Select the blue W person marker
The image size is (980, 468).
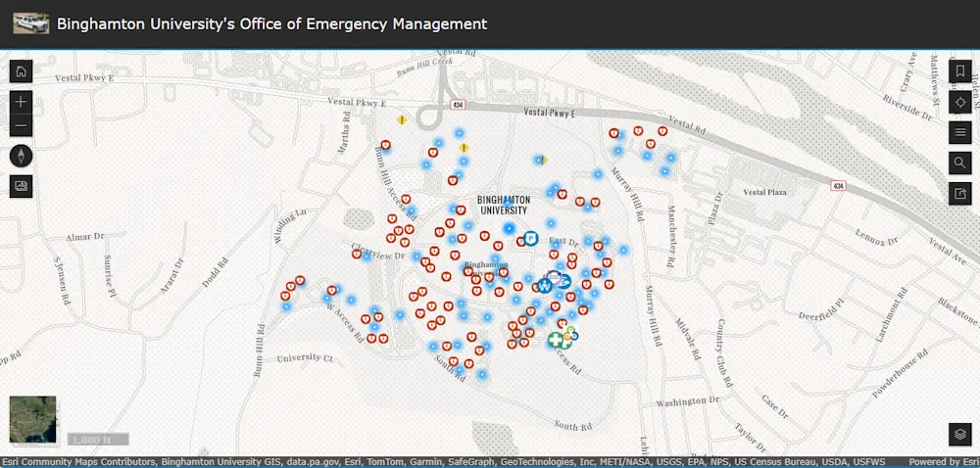545,286
